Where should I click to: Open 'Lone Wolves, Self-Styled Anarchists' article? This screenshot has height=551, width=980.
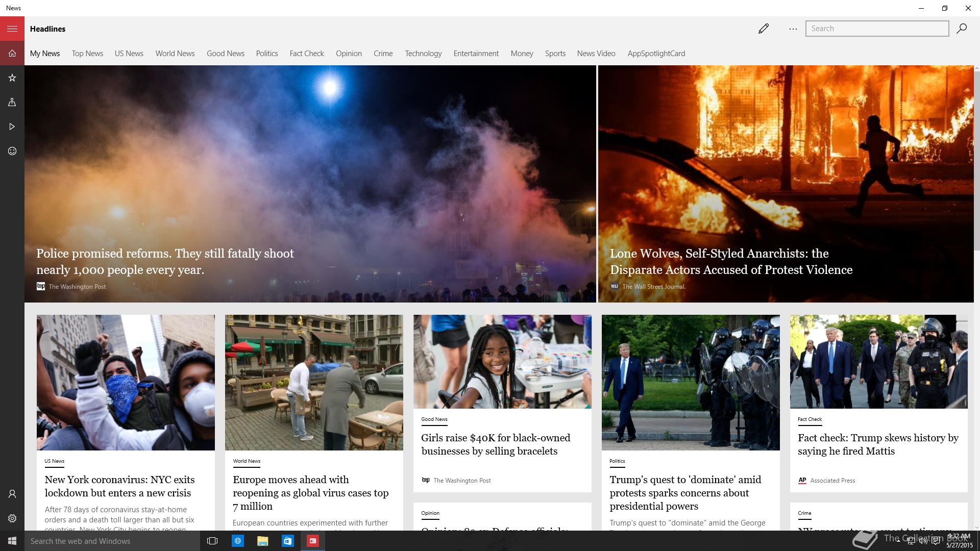[x=731, y=261]
